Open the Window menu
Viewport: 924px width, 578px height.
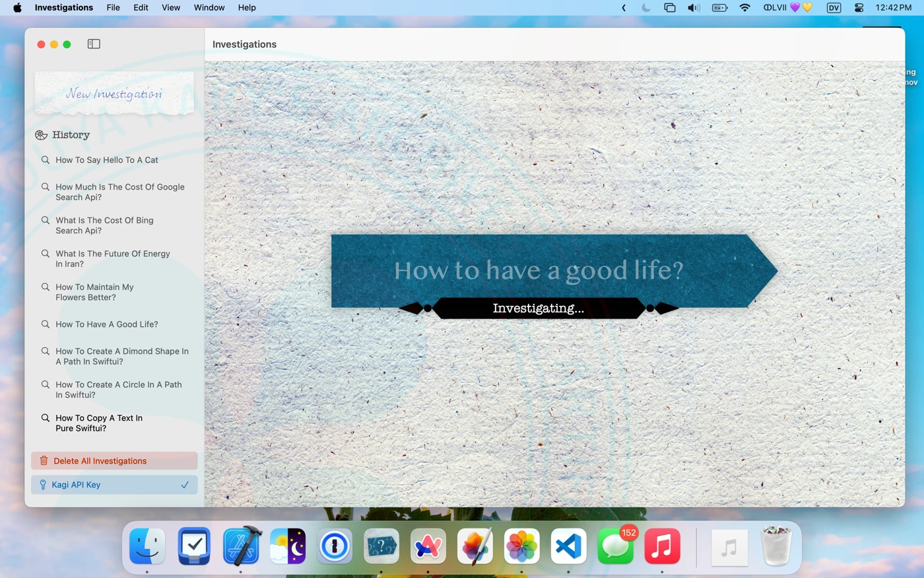coord(209,8)
